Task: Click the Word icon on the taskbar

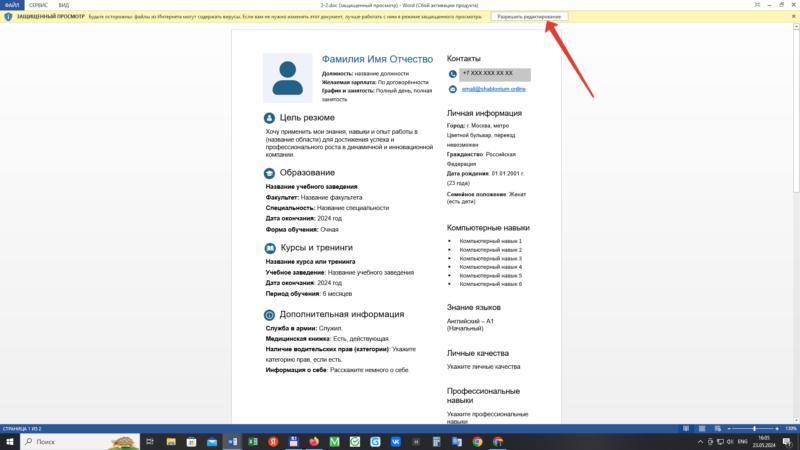Action: pyautogui.click(x=232, y=442)
